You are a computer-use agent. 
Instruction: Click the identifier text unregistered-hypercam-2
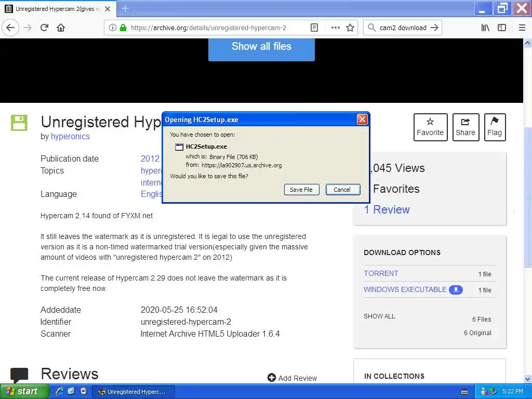pos(186,322)
